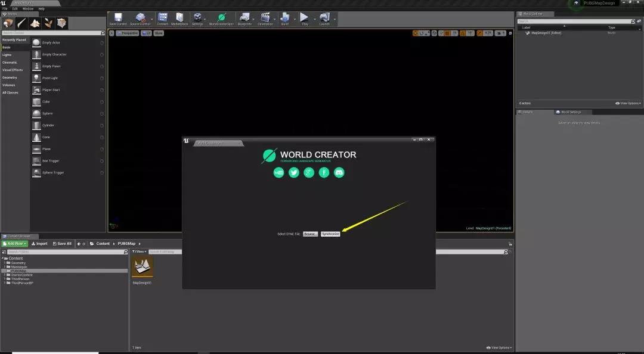Image resolution: width=644 pixels, height=354 pixels.
Task: Click the Synchronize button
Action: (330, 234)
